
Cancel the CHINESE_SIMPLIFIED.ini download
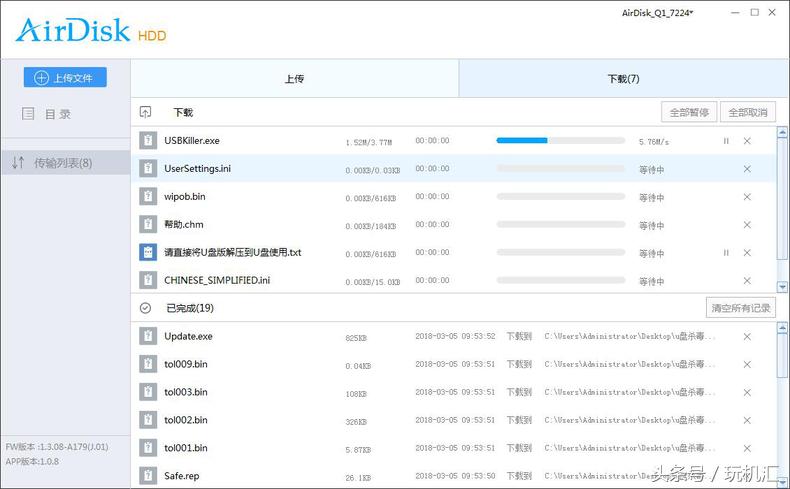[747, 281]
